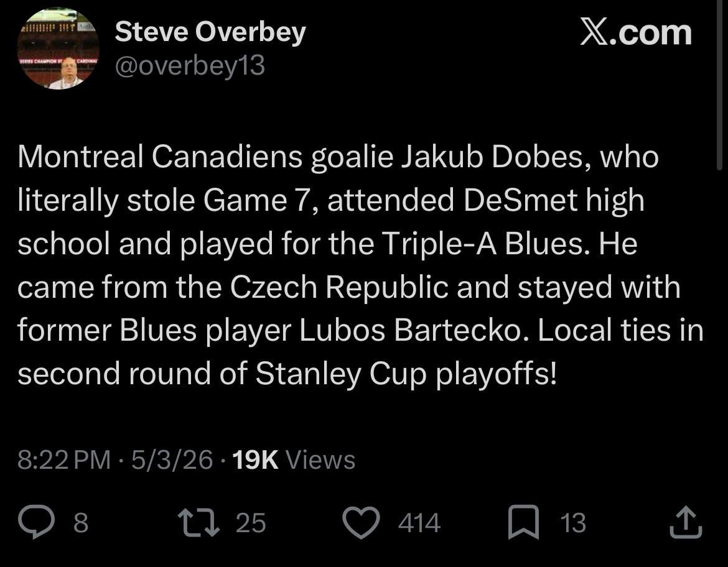The width and height of the screenshot is (728, 567).
Task: Click the reply count 8
Action: 81,523
